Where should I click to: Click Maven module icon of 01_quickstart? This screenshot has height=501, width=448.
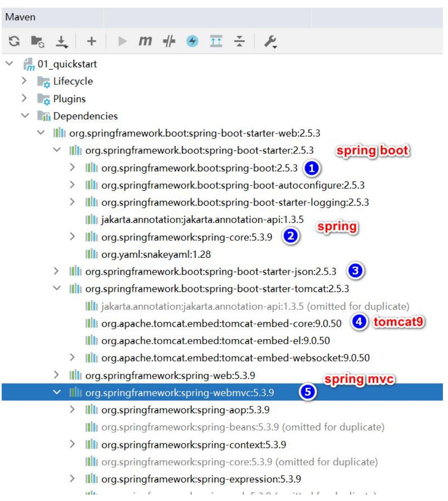(29, 64)
